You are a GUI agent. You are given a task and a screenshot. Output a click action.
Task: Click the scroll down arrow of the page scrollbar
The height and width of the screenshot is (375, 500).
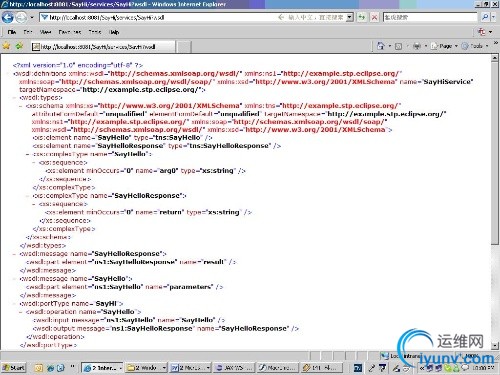tap(495, 345)
